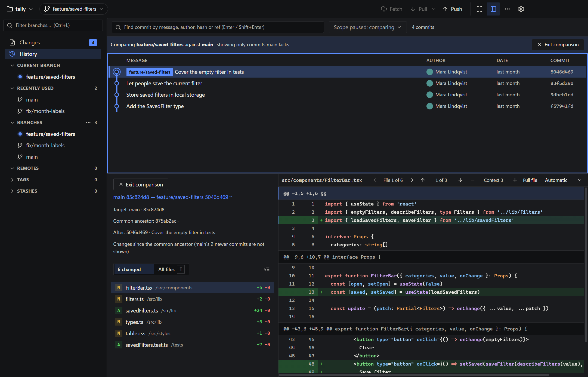Screen dimensions: 588x377
Task: Focus the Filter branches input
Action: click(53, 25)
